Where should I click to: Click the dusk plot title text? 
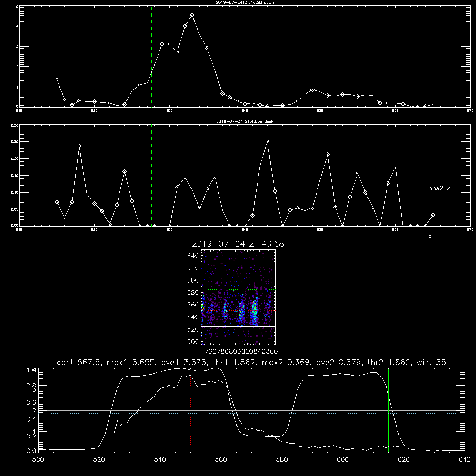point(245,121)
